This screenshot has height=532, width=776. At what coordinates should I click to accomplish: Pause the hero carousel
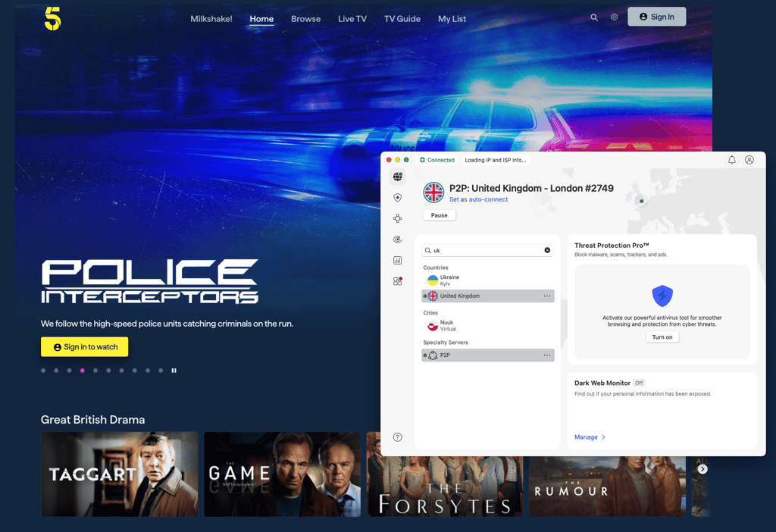(174, 370)
